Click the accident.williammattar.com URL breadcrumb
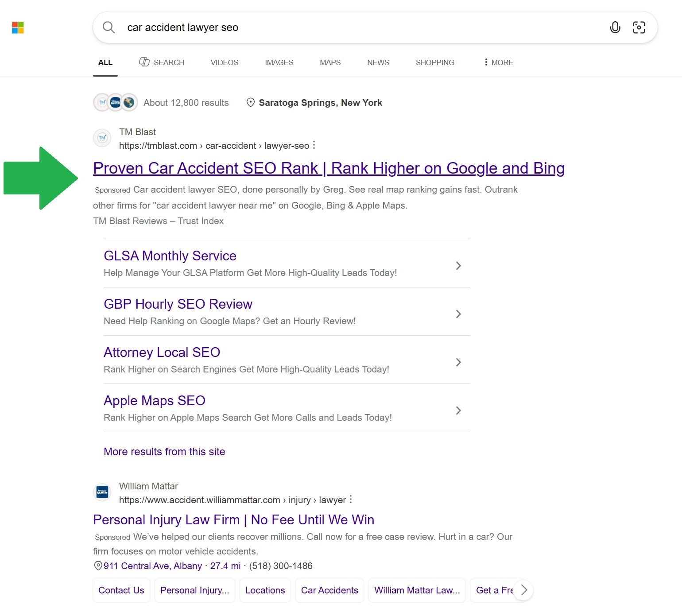This screenshot has height=616, width=682. [x=232, y=500]
